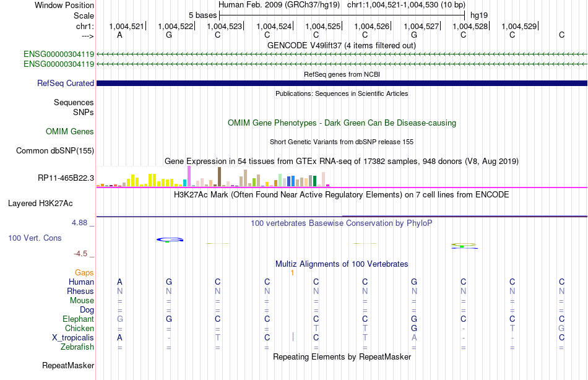Open Publications: Sequences in Scientific Articles title

342,93
